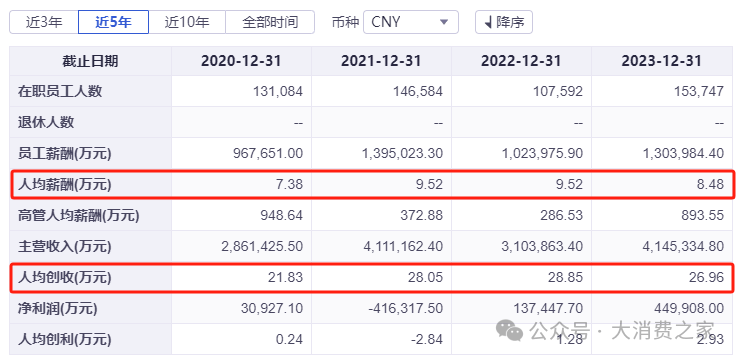Select the 2020-12-31 column header
The image size is (739, 361).
pyautogui.click(x=241, y=61)
